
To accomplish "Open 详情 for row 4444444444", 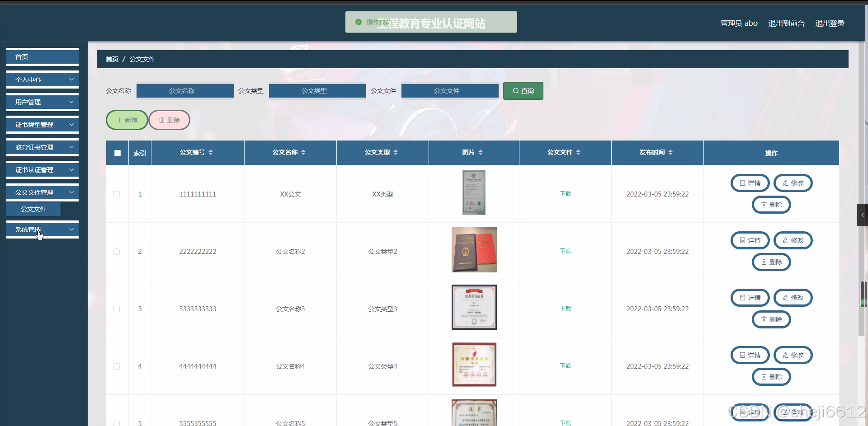I will [x=750, y=355].
